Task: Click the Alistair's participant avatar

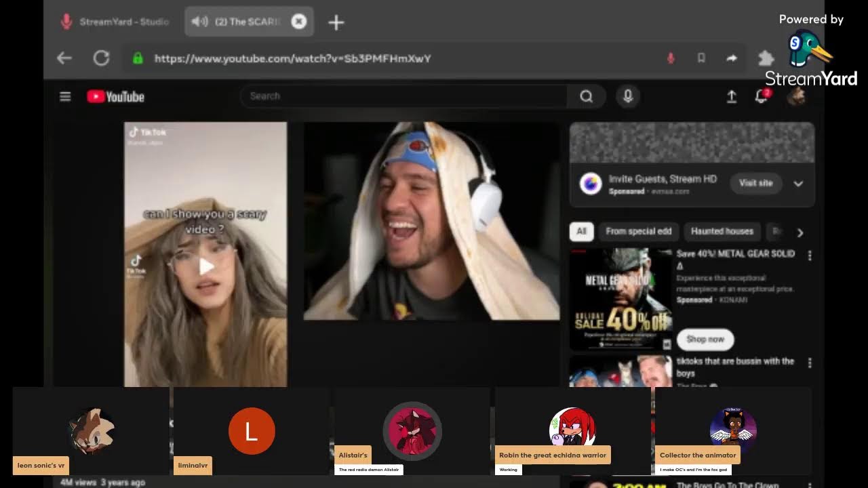Action: (x=412, y=430)
